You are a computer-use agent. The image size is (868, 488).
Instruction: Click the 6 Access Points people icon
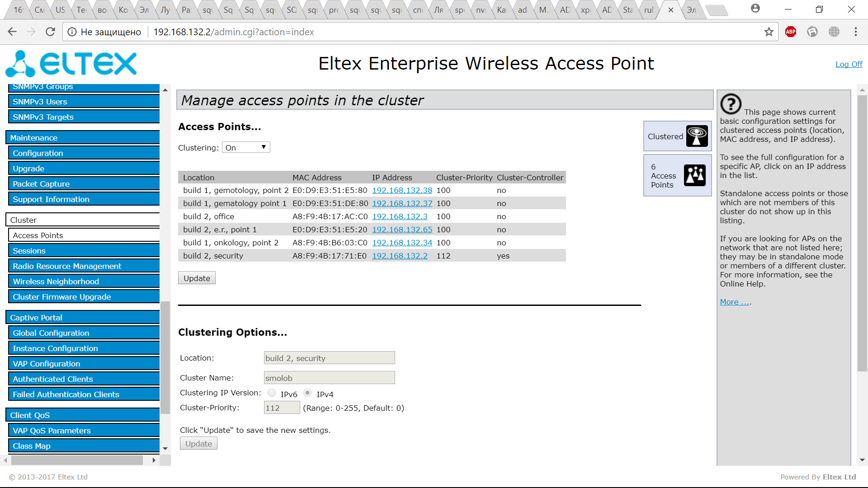click(x=694, y=175)
